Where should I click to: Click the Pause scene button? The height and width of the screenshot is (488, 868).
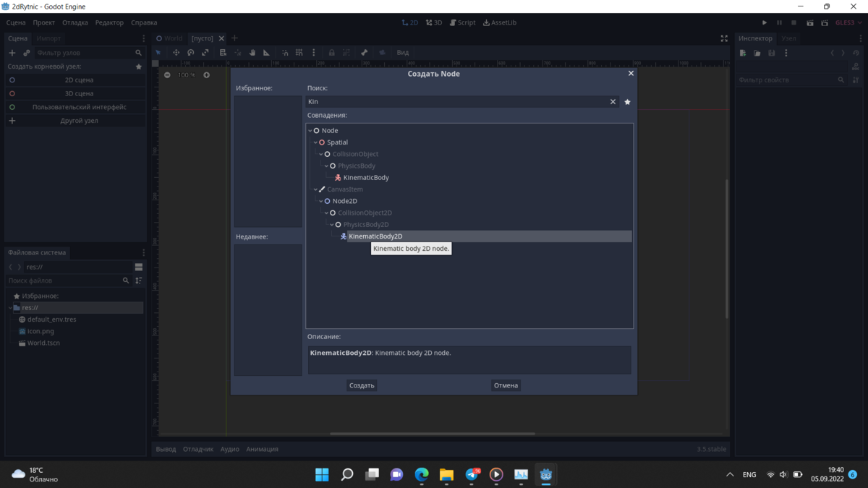point(779,23)
